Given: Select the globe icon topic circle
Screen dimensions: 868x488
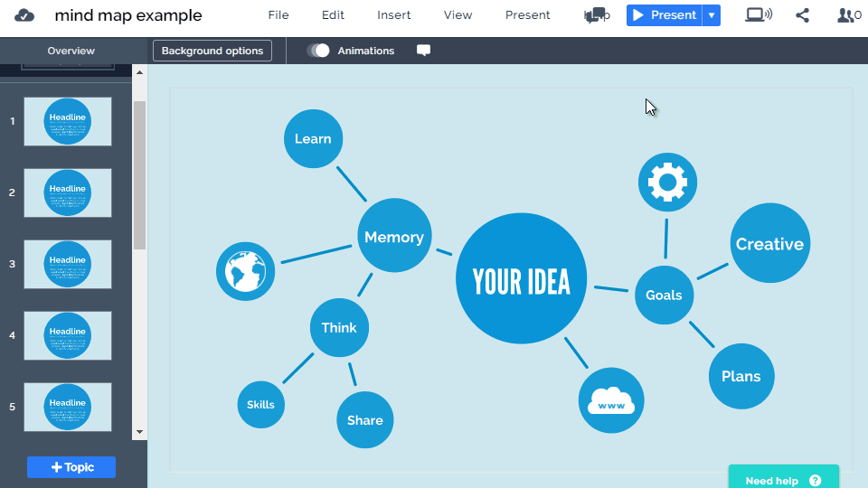Looking at the screenshot, I should click(x=246, y=271).
